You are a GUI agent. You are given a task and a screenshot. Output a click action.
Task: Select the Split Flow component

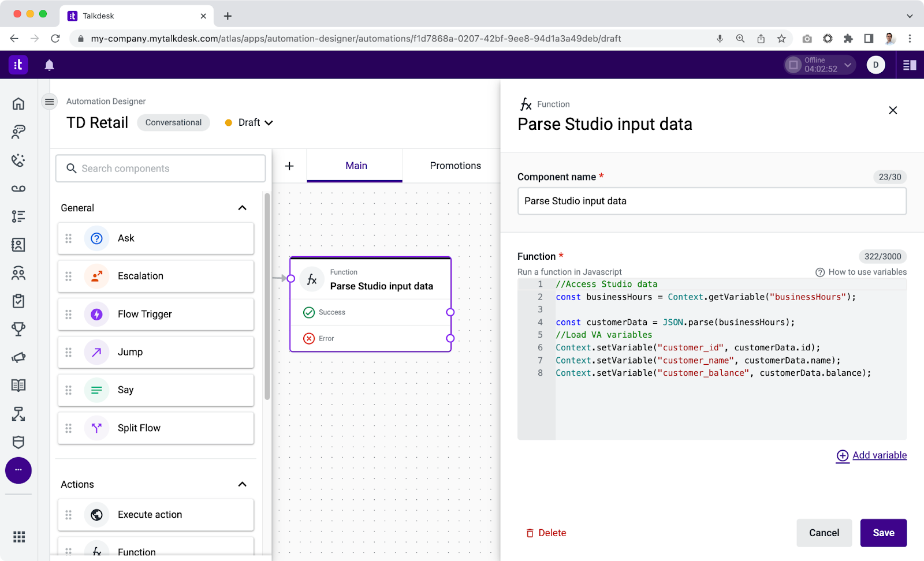click(156, 428)
